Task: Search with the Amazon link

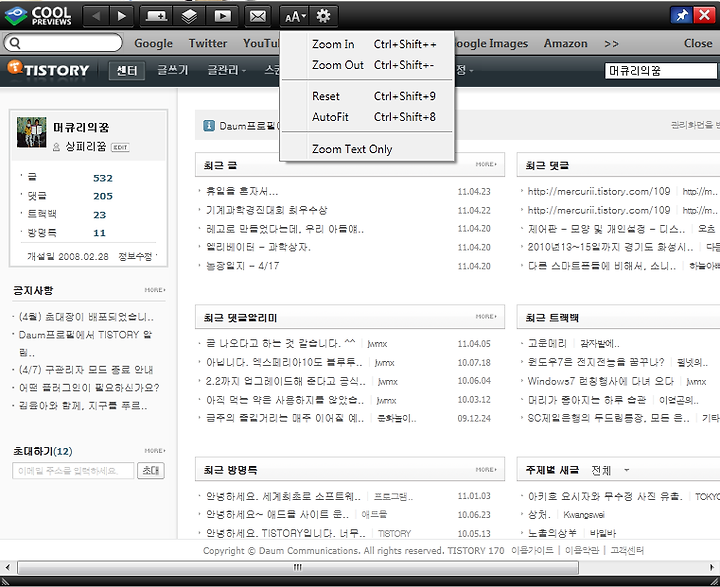Action: tap(566, 44)
